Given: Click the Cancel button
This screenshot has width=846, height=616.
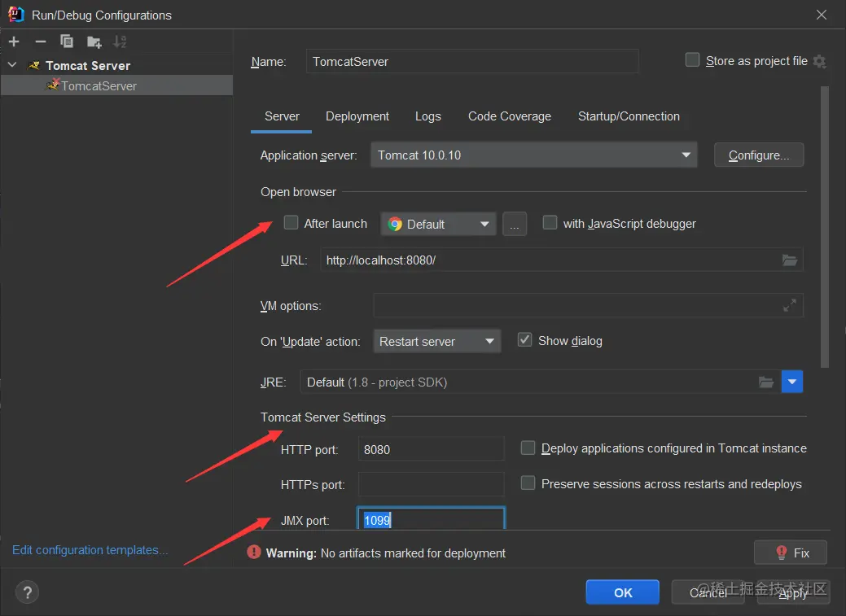Looking at the screenshot, I should tap(708, 592).
